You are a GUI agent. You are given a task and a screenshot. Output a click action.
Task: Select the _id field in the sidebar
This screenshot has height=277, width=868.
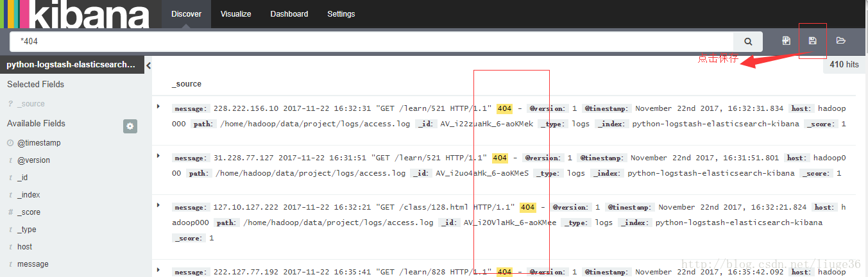coord(22,178)
